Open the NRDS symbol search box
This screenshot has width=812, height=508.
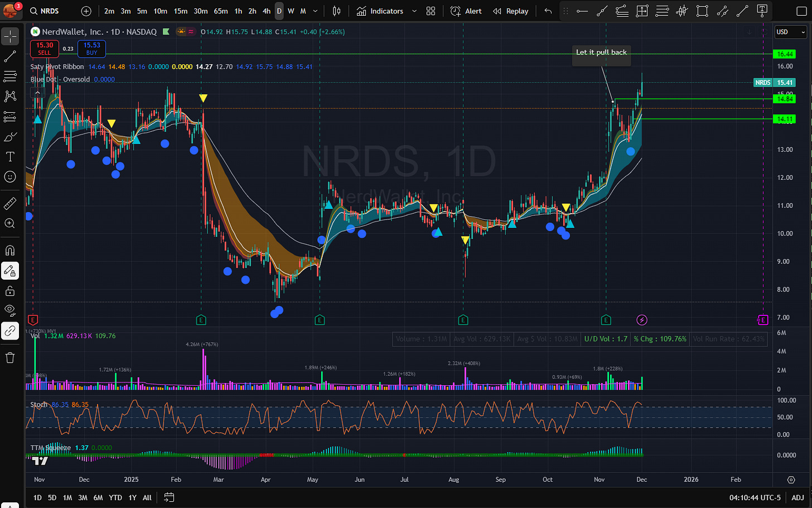pyautogui.click(x=45, y=11)
